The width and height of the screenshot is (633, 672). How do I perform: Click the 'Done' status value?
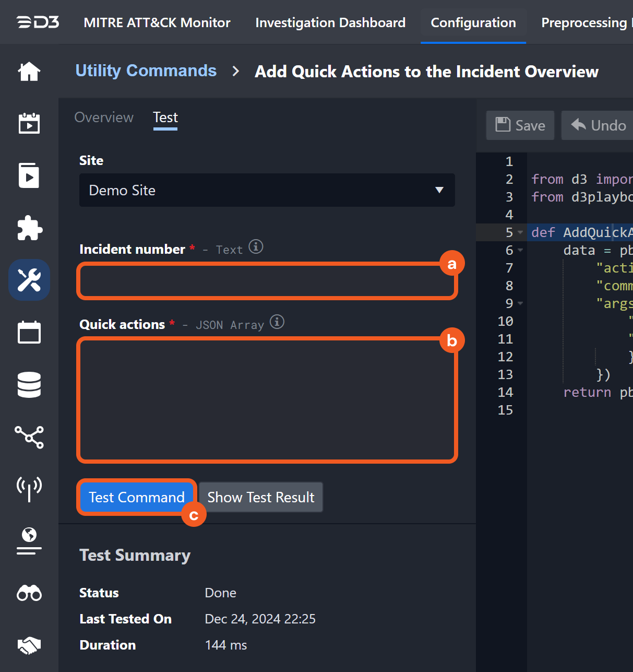(221, 593)
